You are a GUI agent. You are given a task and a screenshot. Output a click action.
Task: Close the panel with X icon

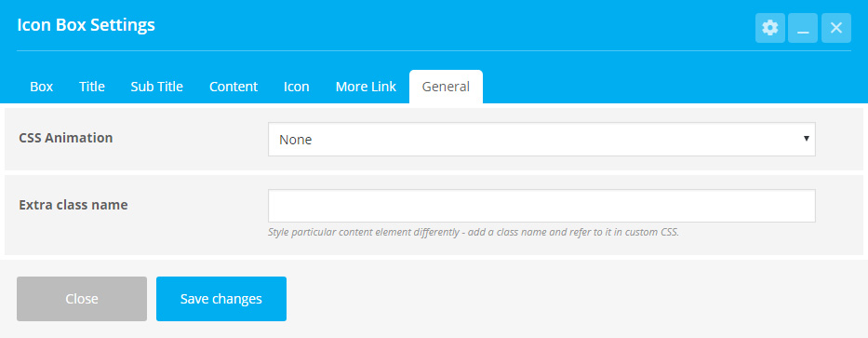[x=835, y=28]
